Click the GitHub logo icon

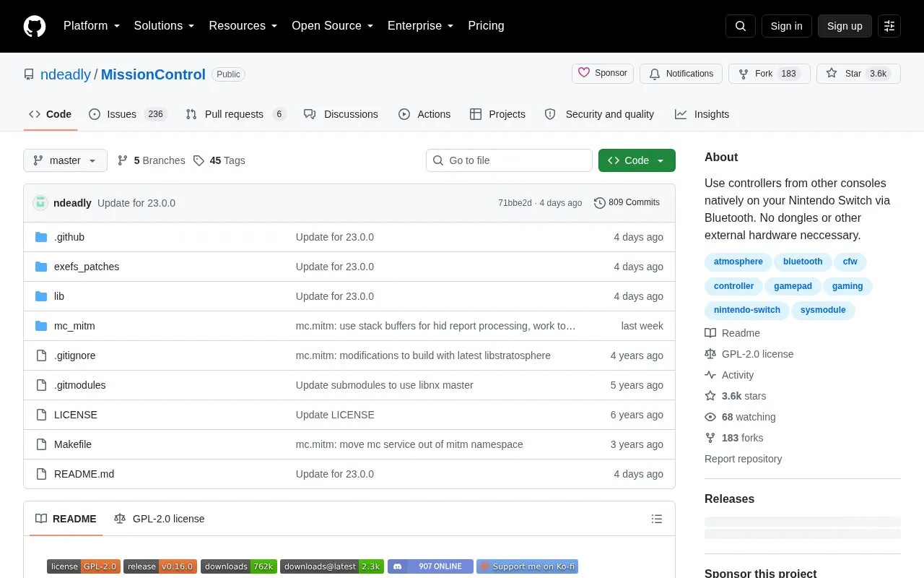click(x=35, y=26)
